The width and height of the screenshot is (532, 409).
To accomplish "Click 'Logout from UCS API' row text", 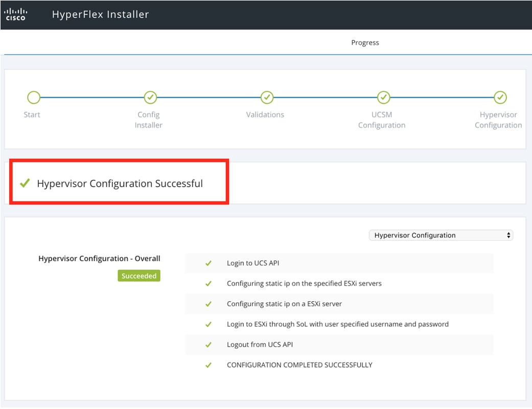I will click(x=260, y=345).
